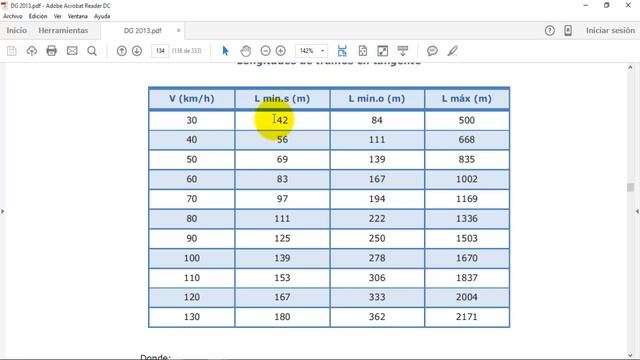Open the search magnifier icon
The image size is (640, 360).
pyautogui.click(x=92, y=51)
